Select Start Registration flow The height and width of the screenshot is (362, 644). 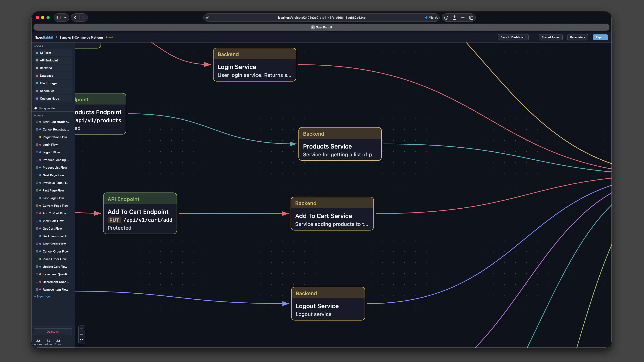53,122
